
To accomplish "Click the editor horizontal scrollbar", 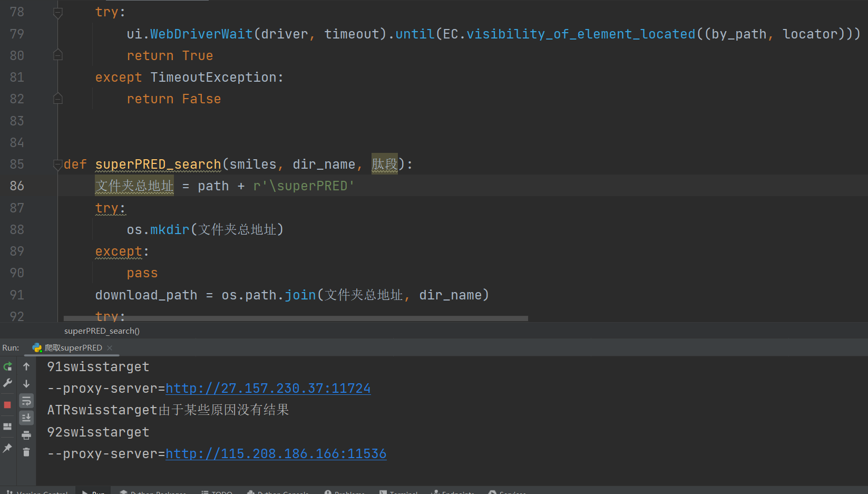I will (296, 318).
